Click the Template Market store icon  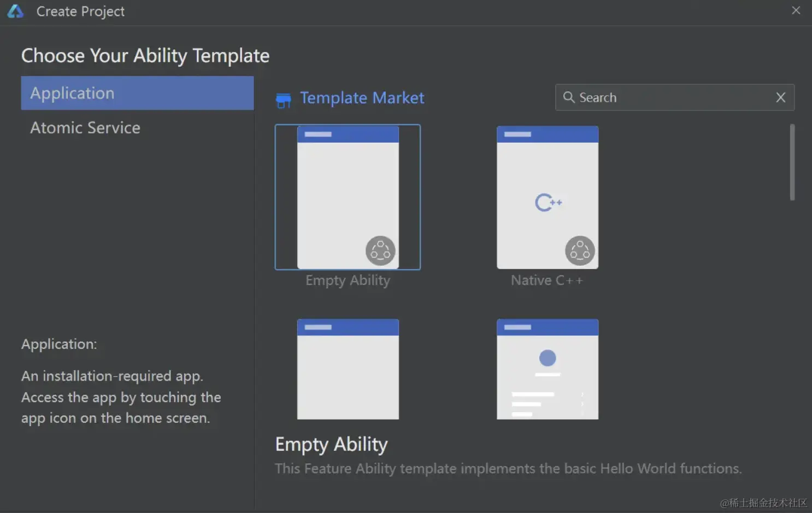(284, 100)
